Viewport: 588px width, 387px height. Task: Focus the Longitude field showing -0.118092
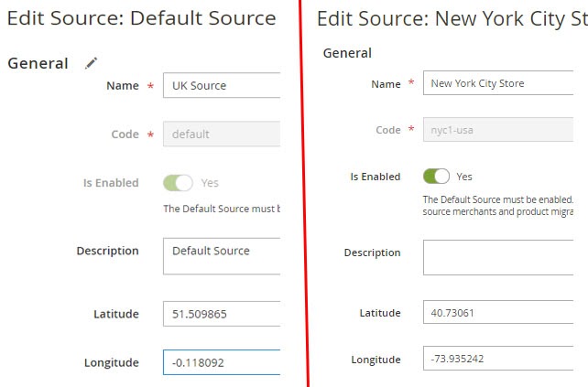[x=221, y=362]
